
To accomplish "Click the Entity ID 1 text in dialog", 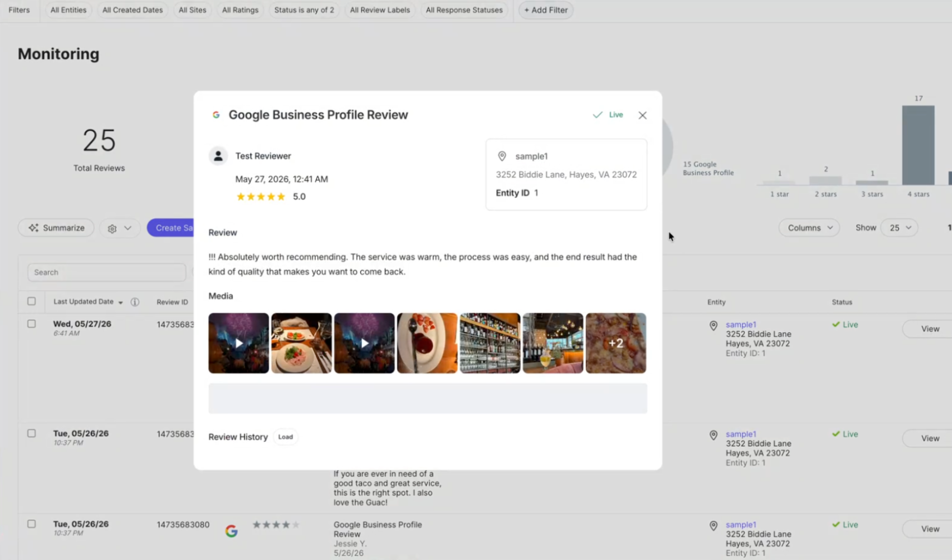I will (517, 193).
